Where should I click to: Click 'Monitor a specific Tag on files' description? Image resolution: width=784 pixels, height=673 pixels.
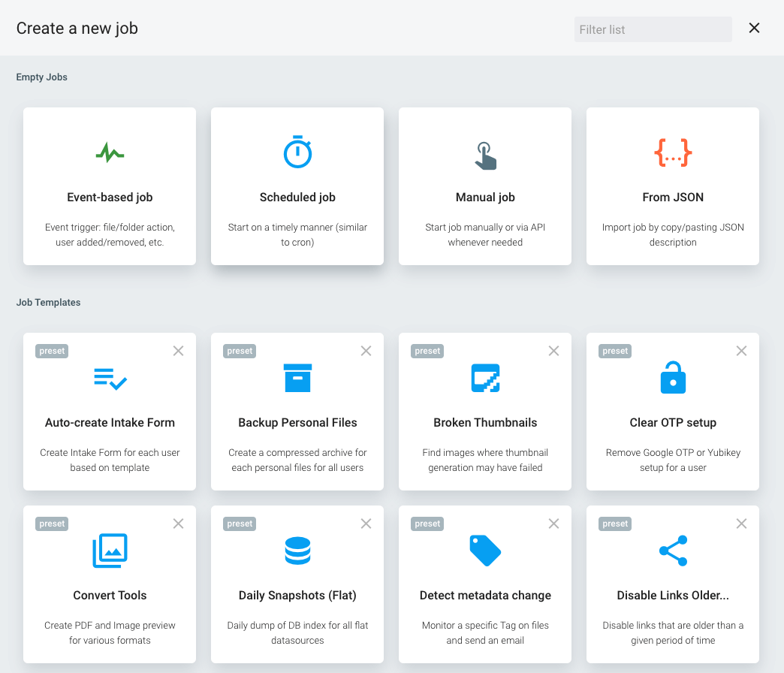(x=485, y=632)
